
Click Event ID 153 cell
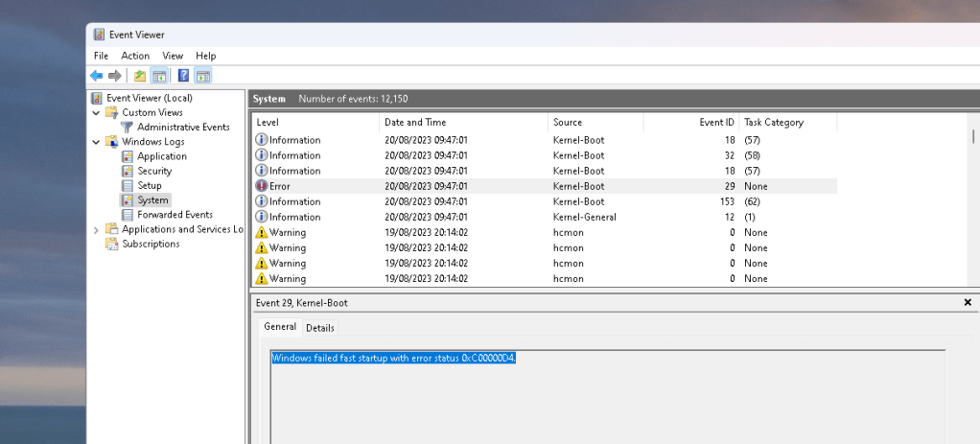pyautogui.click(x=727, y=201)
